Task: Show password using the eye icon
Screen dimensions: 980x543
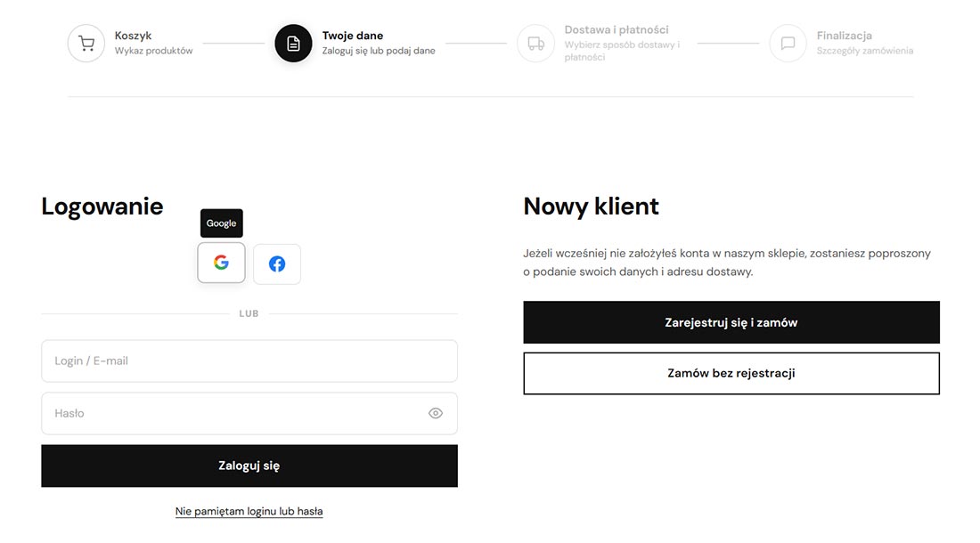Action: click(x=436, y=413)
